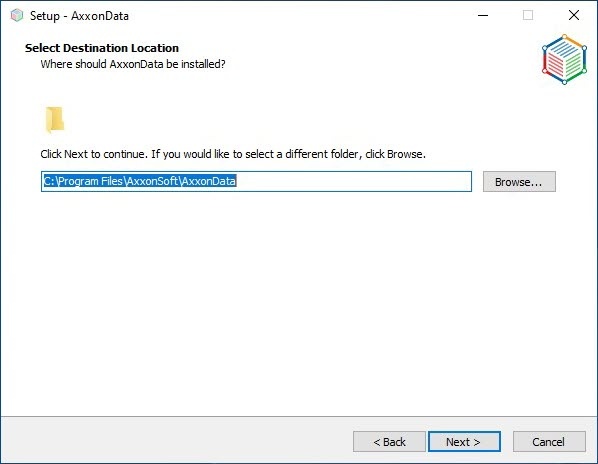This screenshot has width=598, height=464.
Task: Click the AxxonData cube logo at top right
Action: [x=564, y=59]
